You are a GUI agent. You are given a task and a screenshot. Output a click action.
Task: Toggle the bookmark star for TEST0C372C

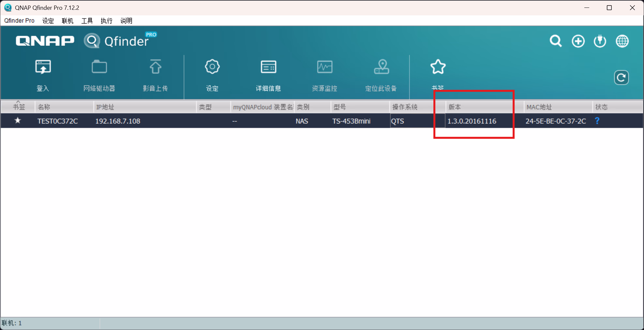pyautogui.click(x=18, y=120)
